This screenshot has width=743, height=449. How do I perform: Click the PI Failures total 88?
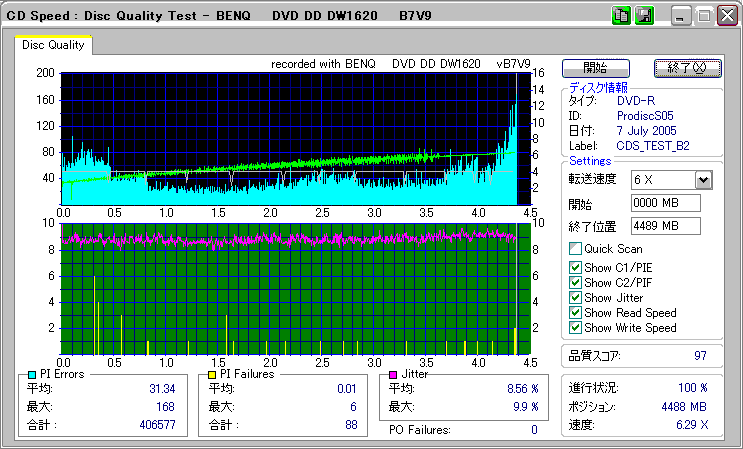pos(351,425)
